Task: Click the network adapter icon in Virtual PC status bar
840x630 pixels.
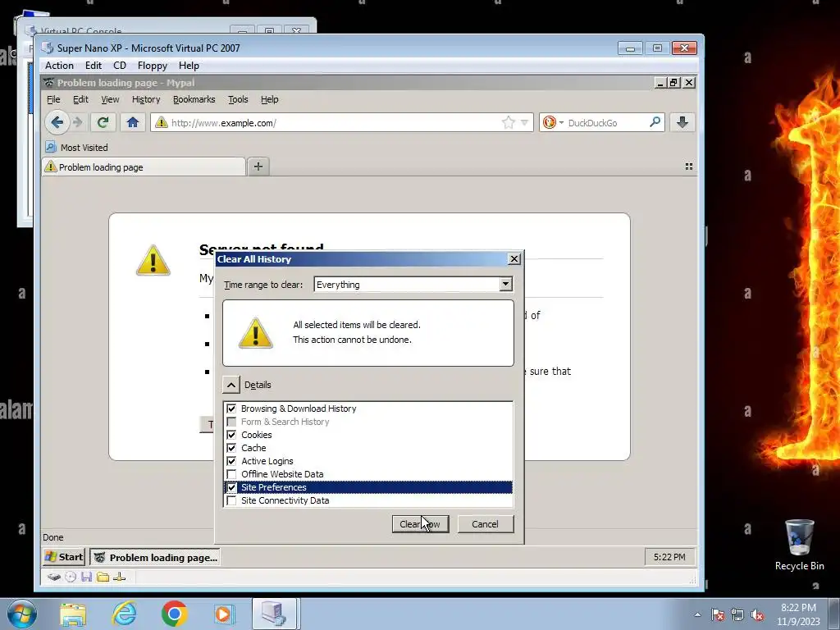Action: coord(120,577)
